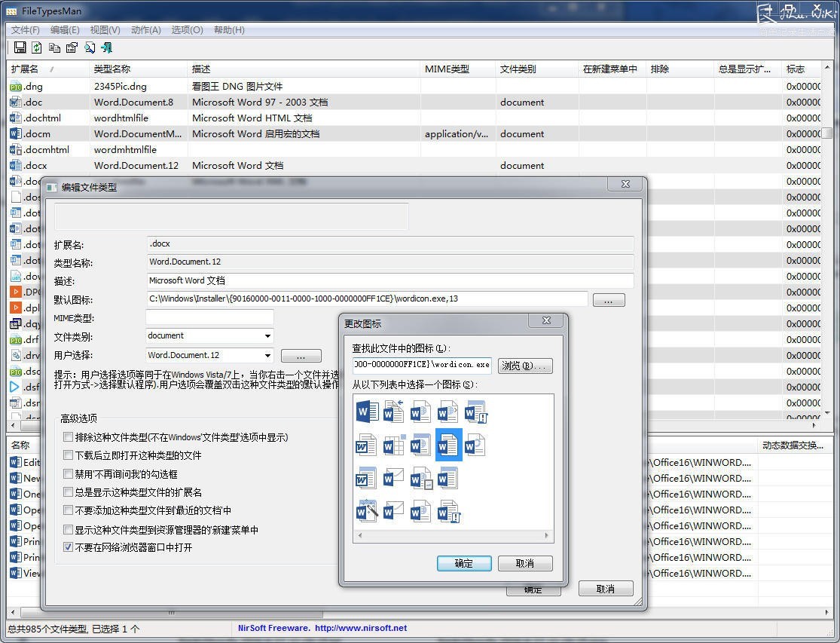Image resolution: width=840 pixels, height=643 pixels.
Task: Click the icon list horizontal scrollbar track
Action: pyautogui.click(x=453, y=535)
